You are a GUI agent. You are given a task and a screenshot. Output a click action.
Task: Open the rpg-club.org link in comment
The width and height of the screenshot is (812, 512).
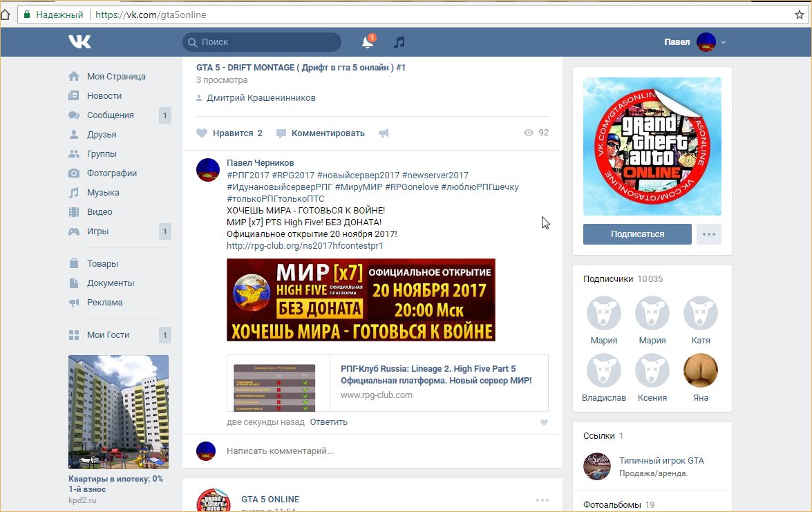pos(305,246)
